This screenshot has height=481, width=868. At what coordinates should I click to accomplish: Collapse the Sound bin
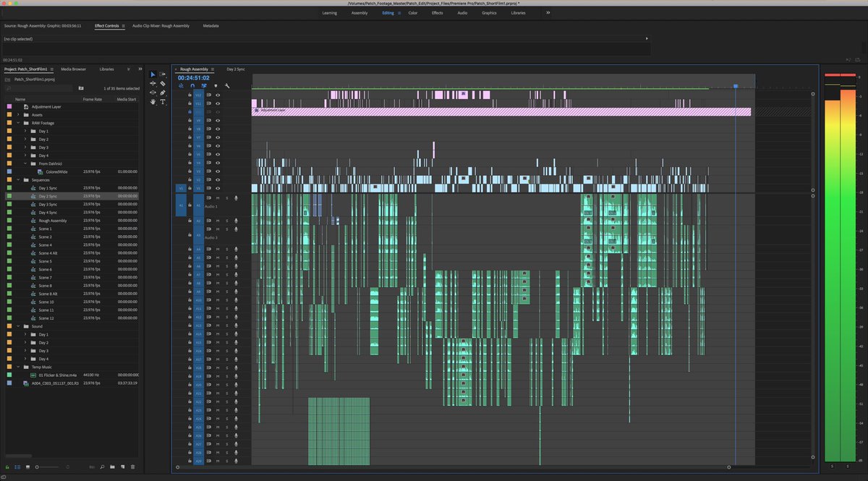(x=18, y=326)
